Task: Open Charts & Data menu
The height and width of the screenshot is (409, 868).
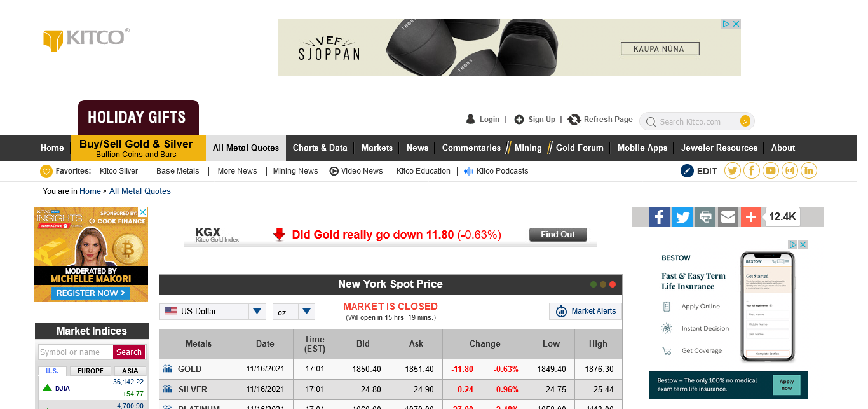Action: point(320,148)
